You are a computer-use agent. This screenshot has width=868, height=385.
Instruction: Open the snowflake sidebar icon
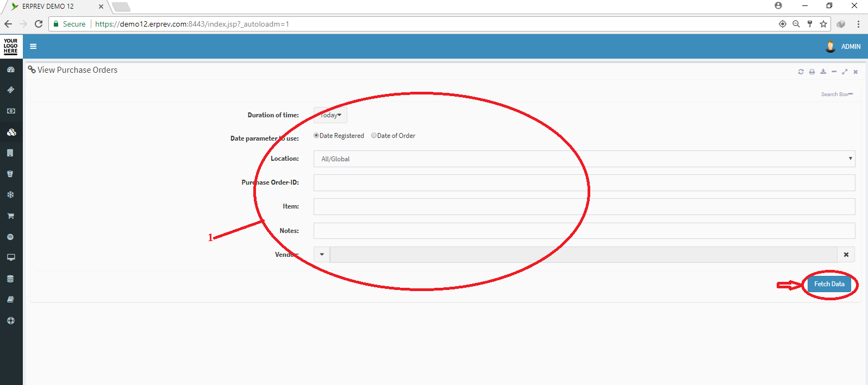tap(10, 195)
